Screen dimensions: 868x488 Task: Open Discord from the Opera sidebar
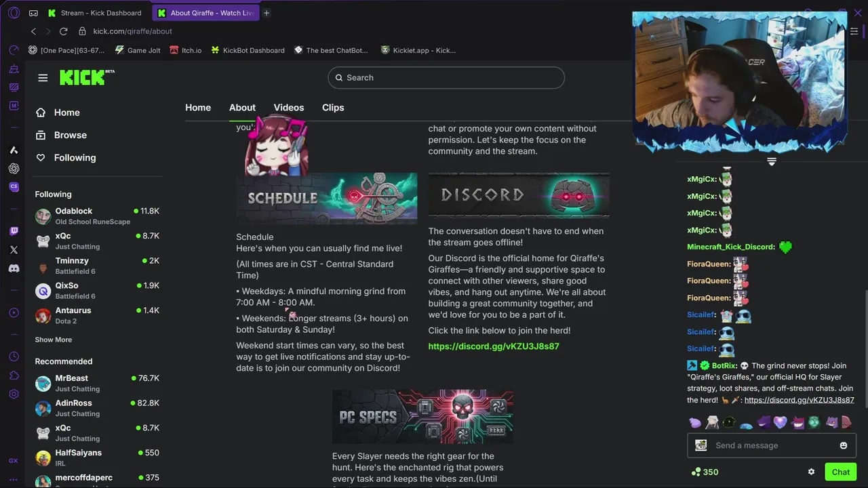tap(14, 268)
